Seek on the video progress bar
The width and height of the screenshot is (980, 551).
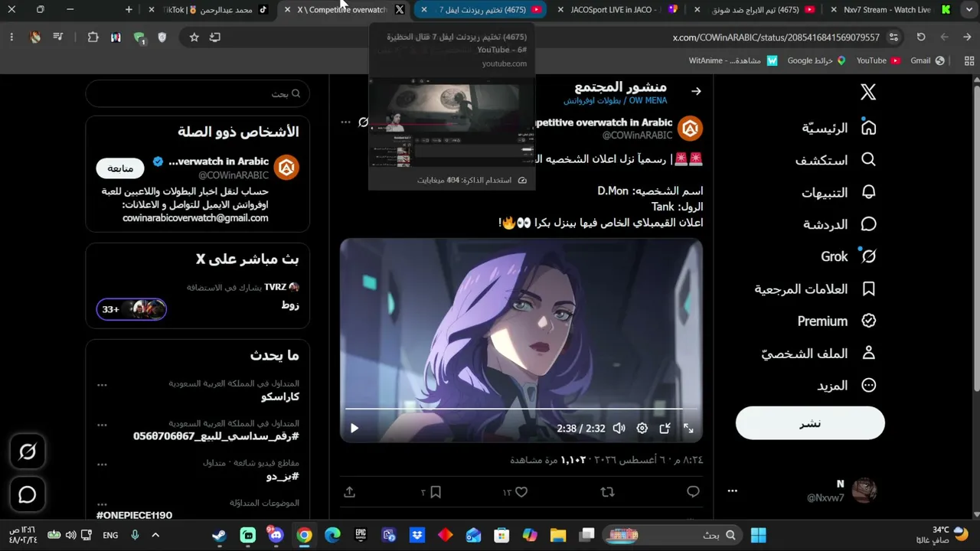[x=521, y=409]
